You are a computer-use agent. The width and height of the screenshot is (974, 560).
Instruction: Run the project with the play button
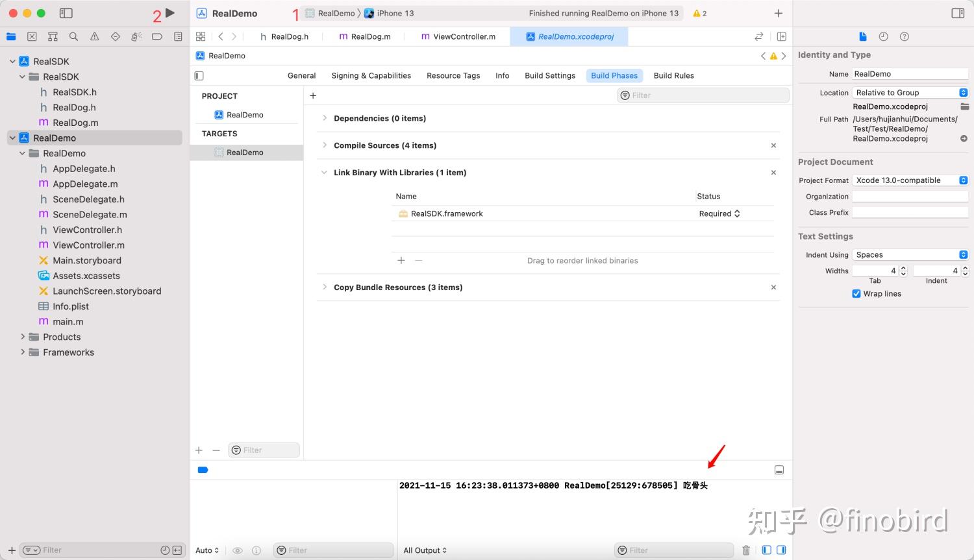(170, 13)
